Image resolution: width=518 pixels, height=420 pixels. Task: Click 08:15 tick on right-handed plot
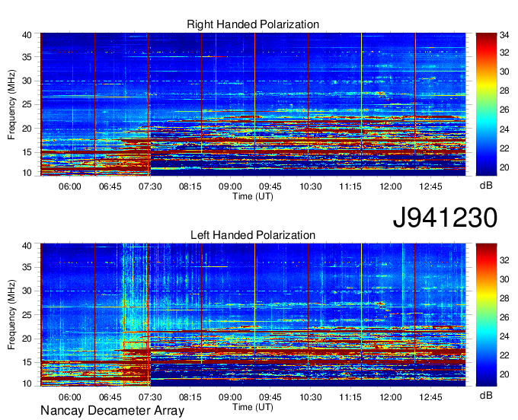click(x=190, y=186)
